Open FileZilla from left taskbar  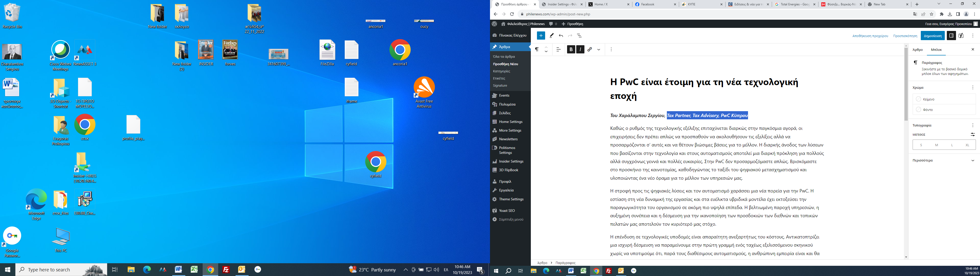[x=226, y=270]
